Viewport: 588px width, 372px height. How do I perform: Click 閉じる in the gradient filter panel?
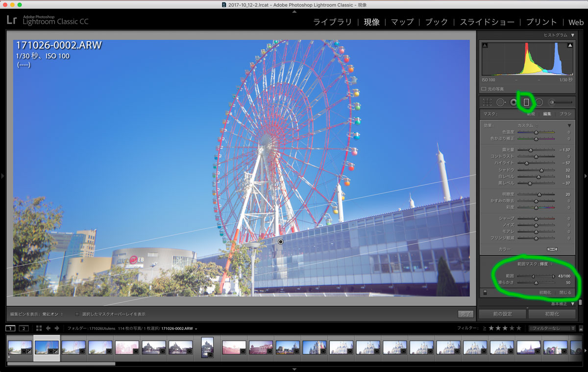(x=565, y=293)
